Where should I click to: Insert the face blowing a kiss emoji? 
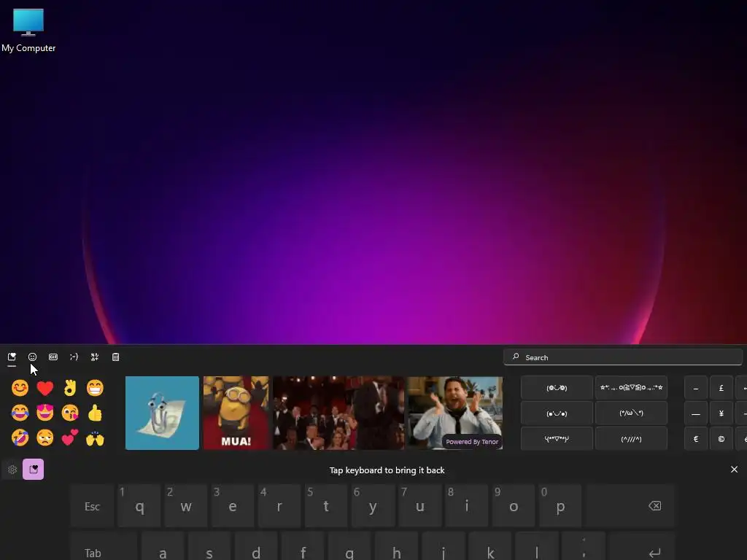70,413
